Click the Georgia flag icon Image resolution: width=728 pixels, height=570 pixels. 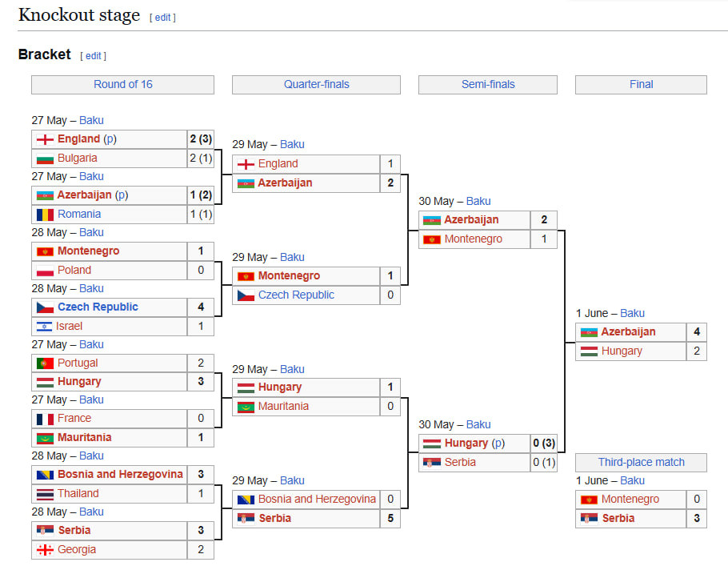point(45,550)
